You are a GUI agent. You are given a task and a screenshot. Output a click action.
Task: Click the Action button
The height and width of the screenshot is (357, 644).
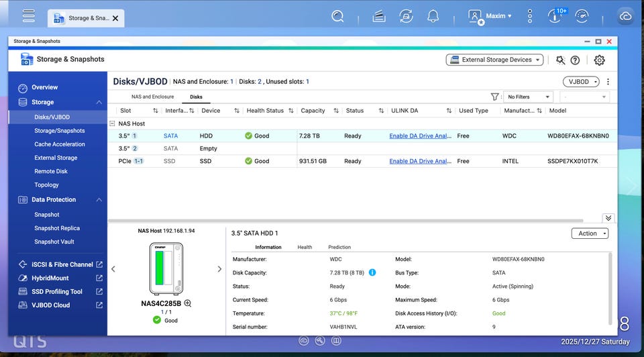pos(589,234)
